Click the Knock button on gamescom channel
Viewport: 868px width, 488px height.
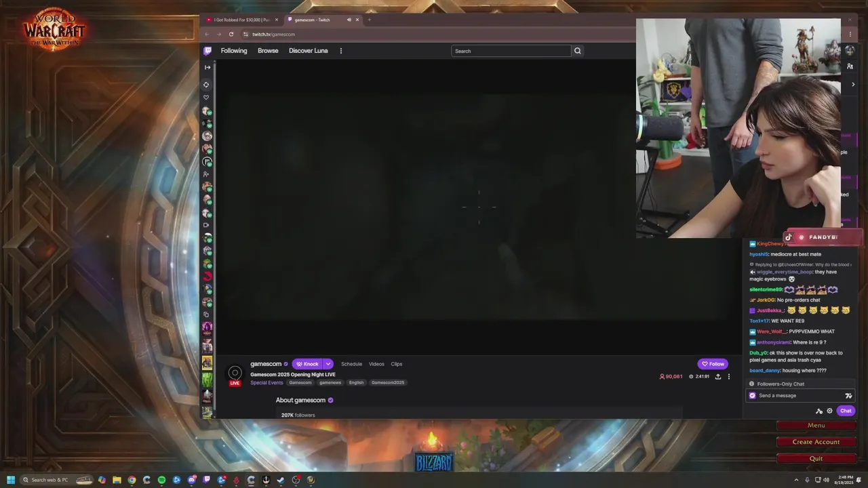[307, 364]
